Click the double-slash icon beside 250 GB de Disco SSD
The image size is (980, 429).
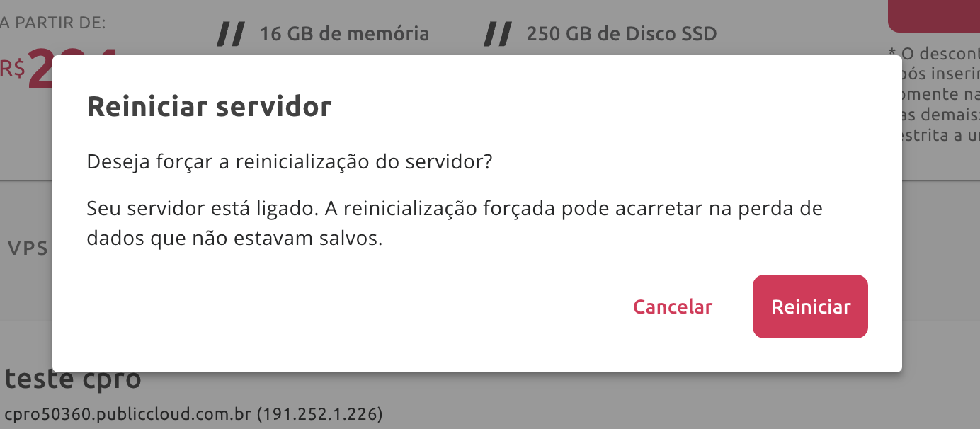tap(498, 33)
